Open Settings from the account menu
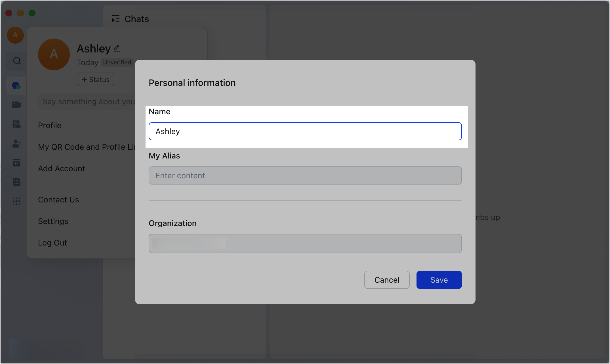610x364 pixels. click(x=53, y=221)
